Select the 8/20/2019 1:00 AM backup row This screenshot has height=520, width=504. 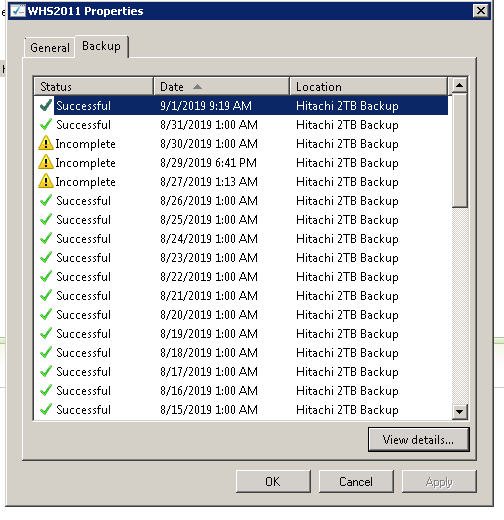(241, 315)
